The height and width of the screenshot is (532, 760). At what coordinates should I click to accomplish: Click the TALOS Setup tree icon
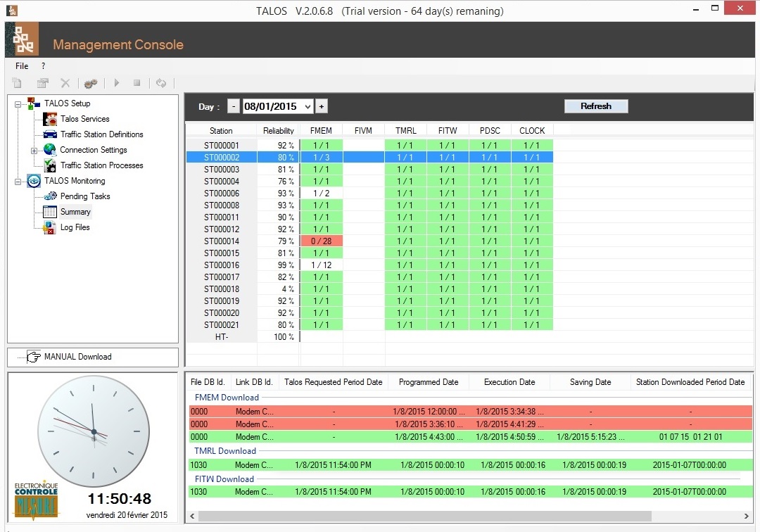34,103
